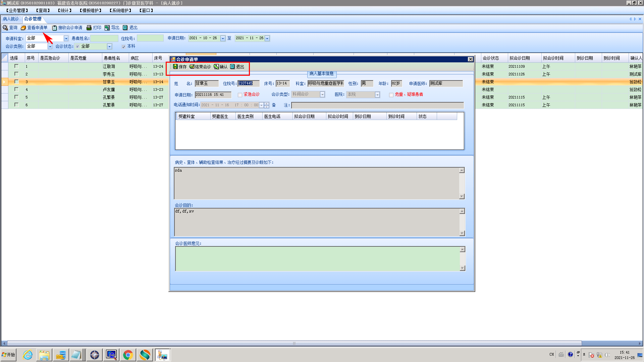Open the 会诊类别 dropdown

pyautogui.click(x=50, y=47)
